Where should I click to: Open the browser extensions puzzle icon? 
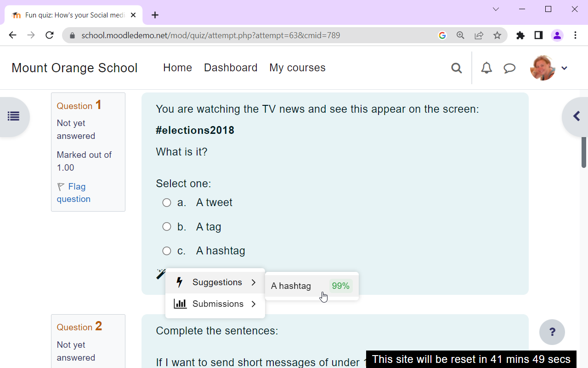click(x=520, y=35)
